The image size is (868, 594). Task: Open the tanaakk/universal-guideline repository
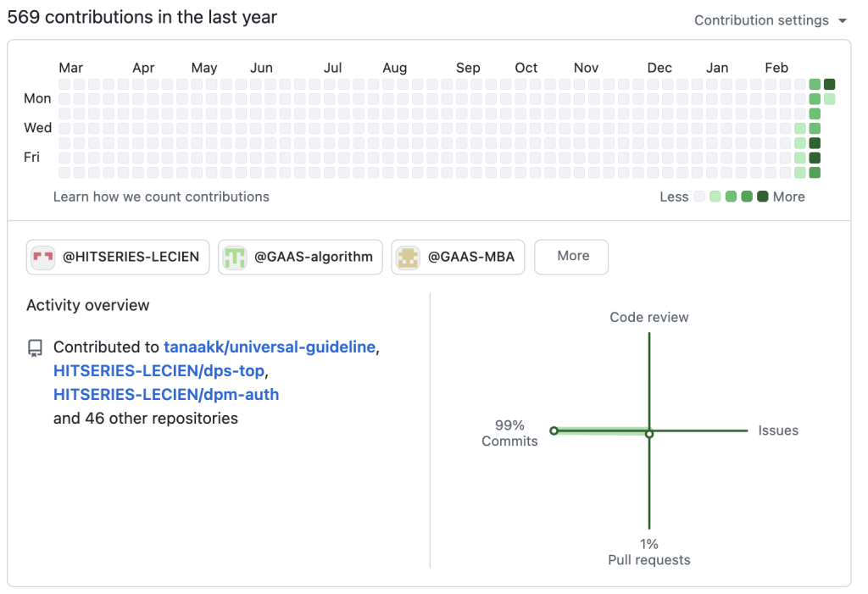[x=269, y=347]
